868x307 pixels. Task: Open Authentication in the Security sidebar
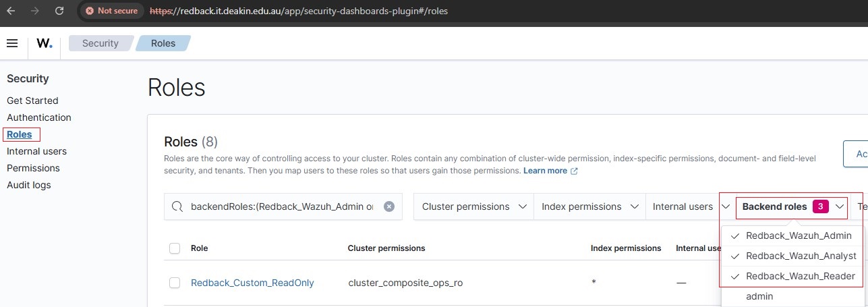coord(39,117)
